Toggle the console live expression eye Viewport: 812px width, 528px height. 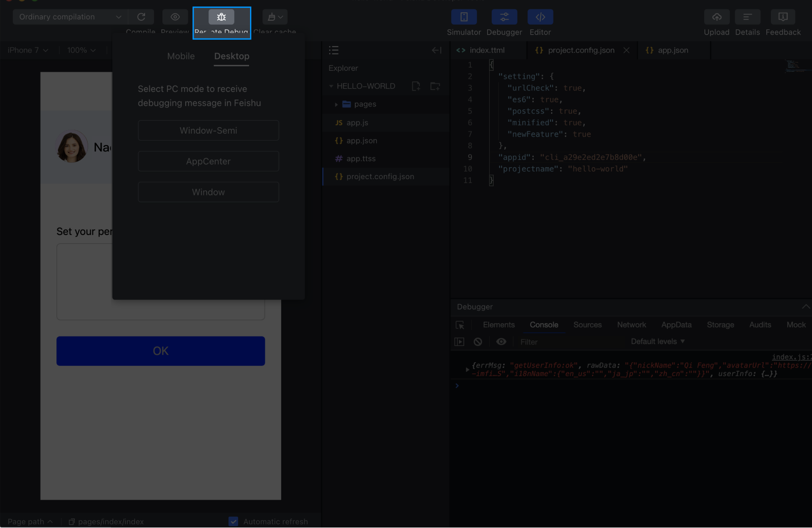point(501,342)
